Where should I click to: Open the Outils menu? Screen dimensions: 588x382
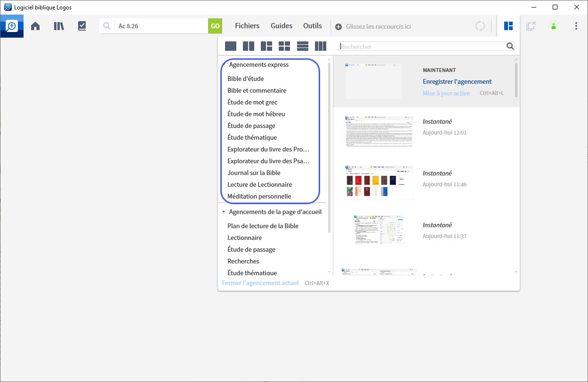[313, 26]
